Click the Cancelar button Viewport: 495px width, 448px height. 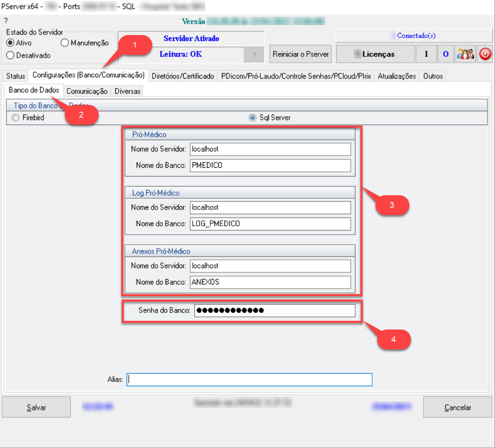point(457,407)
